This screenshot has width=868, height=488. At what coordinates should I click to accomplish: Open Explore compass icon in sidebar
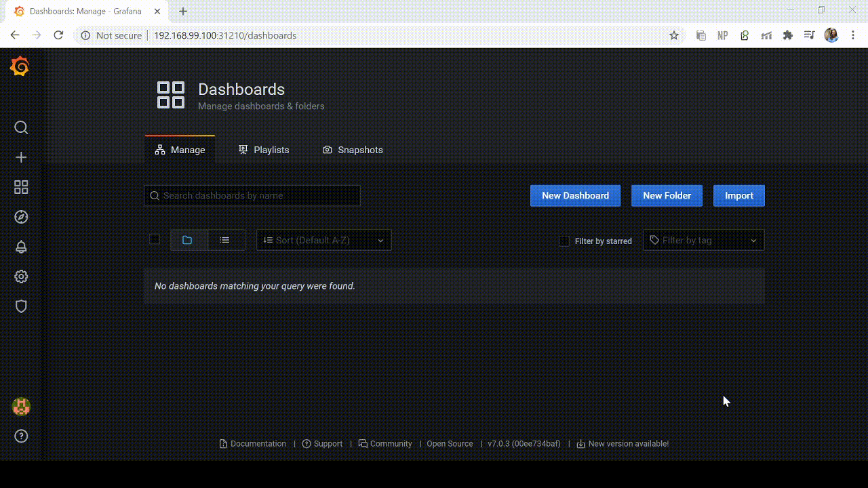pos(21,217)
